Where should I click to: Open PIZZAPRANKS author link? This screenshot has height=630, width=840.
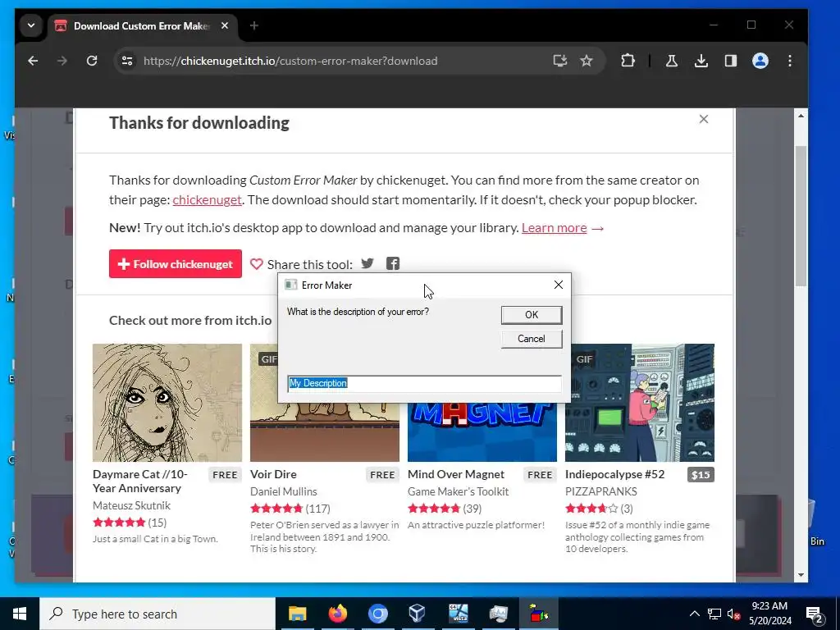coord(601,491)
